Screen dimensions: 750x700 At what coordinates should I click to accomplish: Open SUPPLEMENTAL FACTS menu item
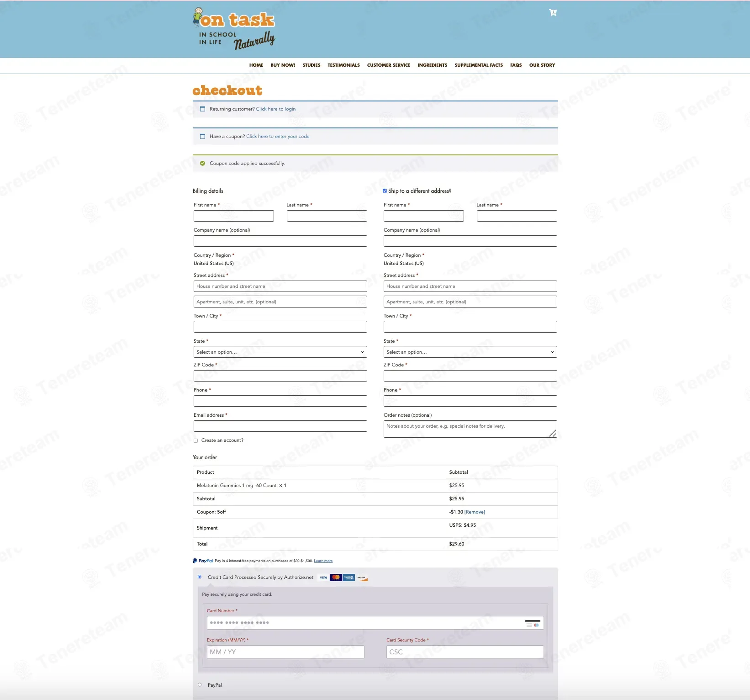pos(479,65)
